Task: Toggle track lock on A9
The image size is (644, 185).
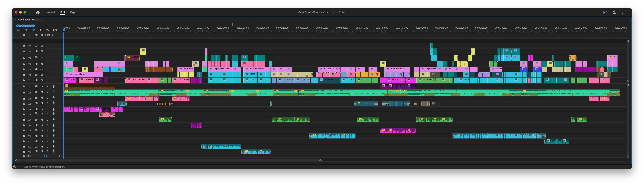Action: (24, 131)
